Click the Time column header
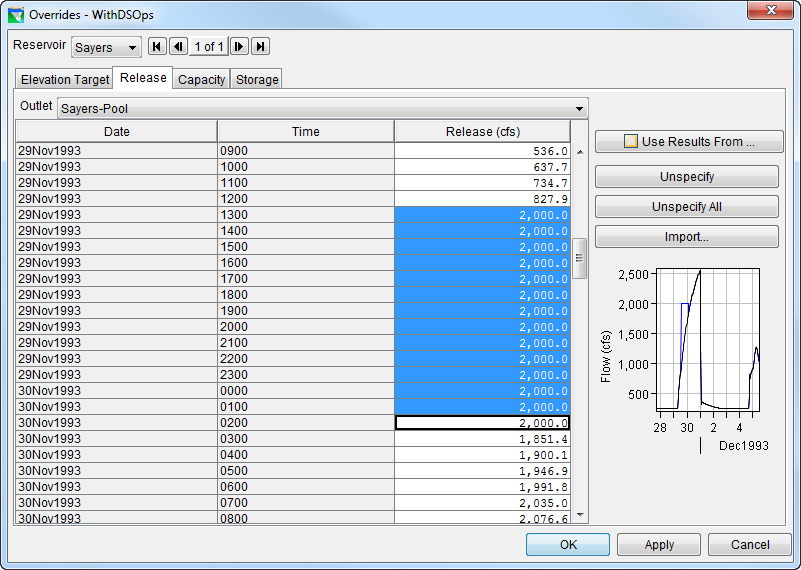The image size is (801, 570). 305,132
